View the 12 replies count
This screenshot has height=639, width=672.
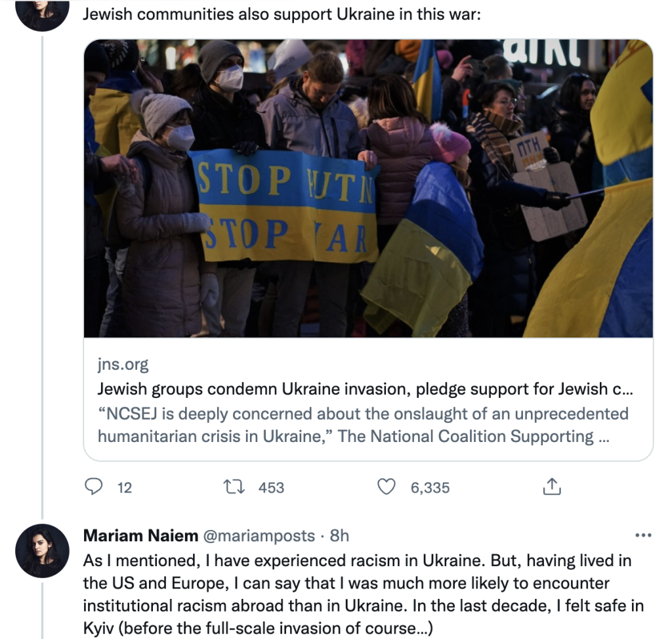(x=125, y=487)
